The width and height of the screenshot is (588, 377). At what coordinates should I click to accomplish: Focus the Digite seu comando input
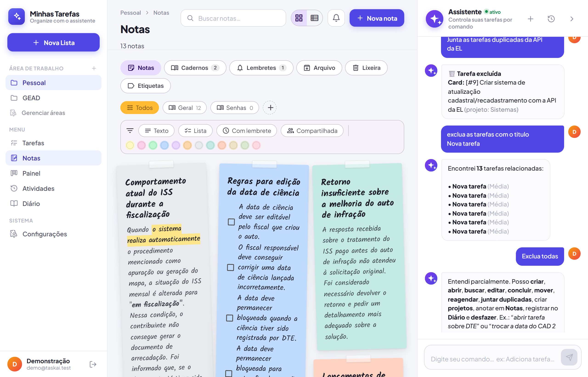(493, 359)
